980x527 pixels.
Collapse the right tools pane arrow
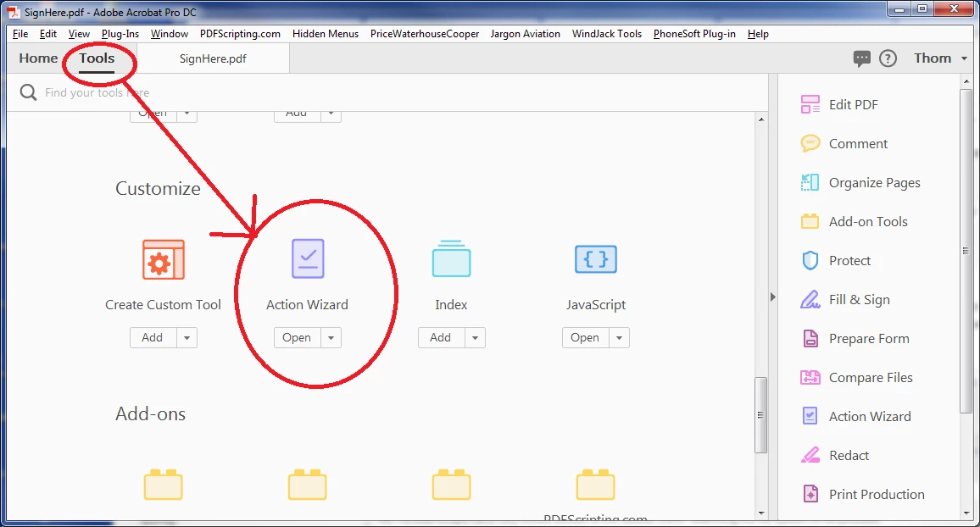click(772, 297)
